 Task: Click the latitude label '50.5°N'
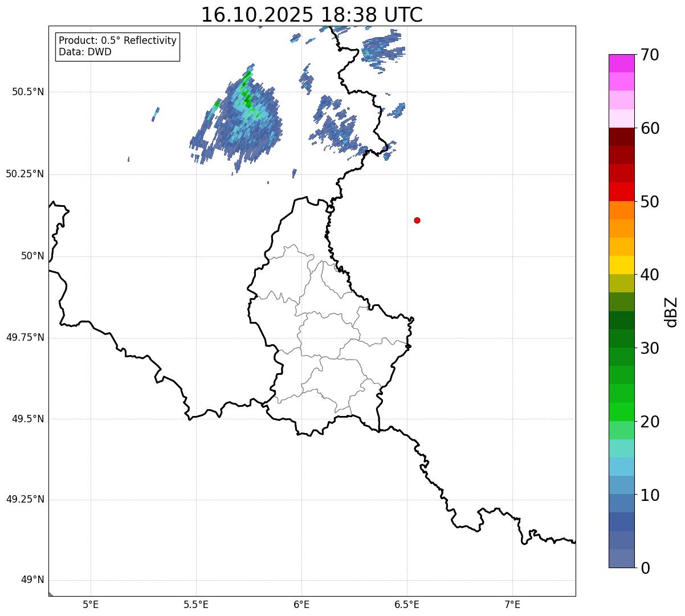coord(28,92)
